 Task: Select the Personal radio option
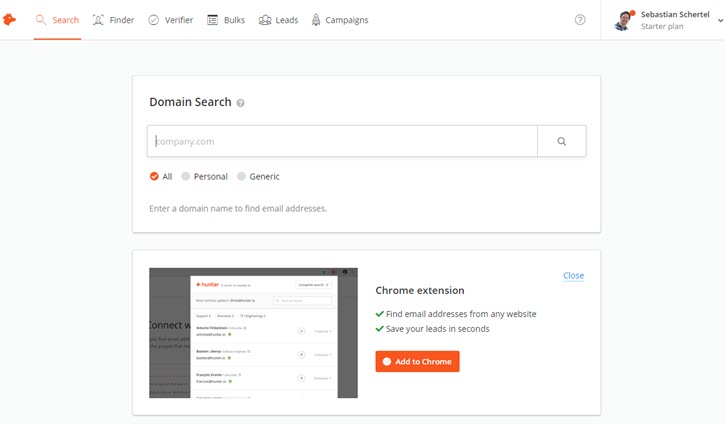click(186, 176)
